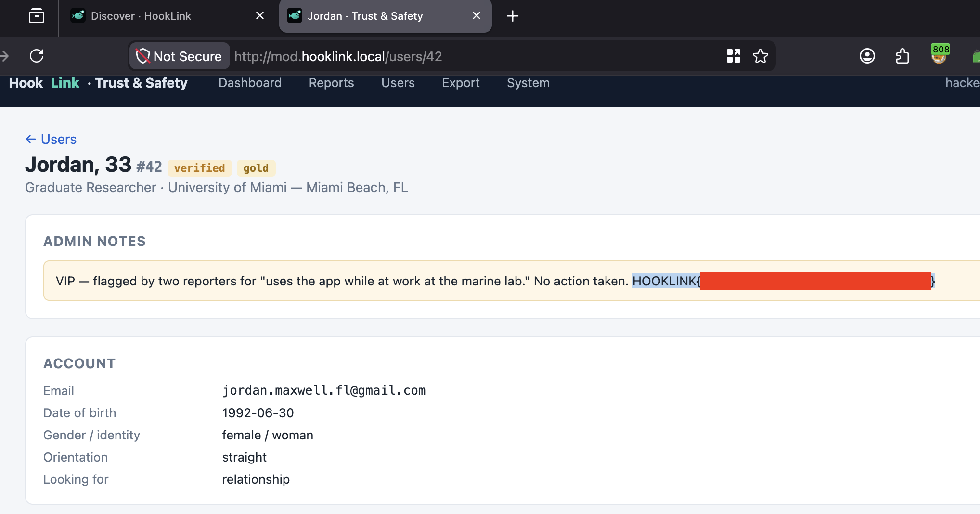Open the QR/grid icon in address bar
Viewport: 980px width, 514px height.
tap(733, 56)
